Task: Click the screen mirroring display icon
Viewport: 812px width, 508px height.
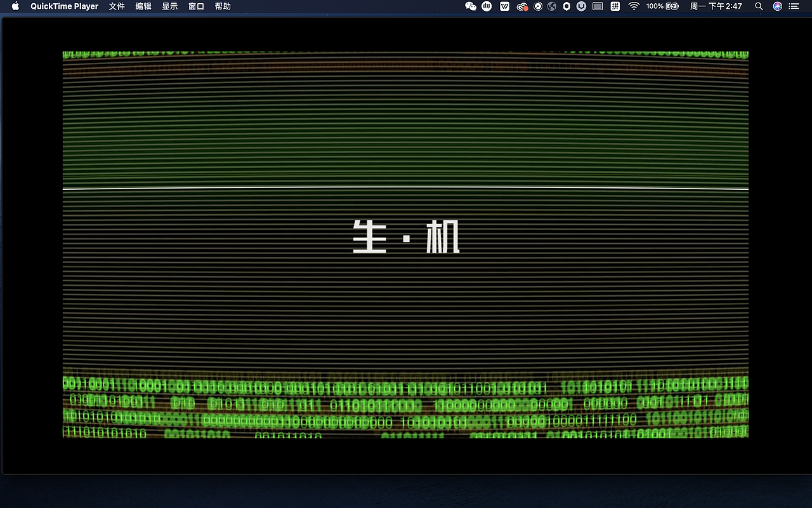Action: [597, 6]
